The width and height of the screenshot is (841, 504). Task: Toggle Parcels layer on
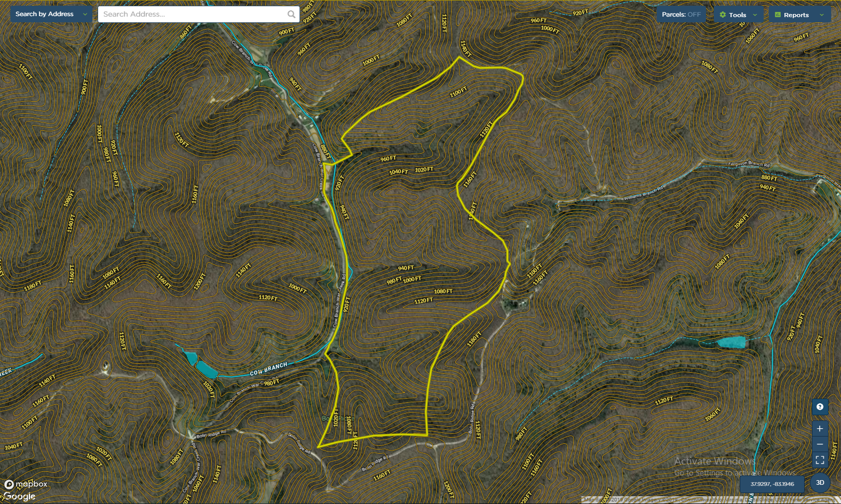tap(681, 15)
